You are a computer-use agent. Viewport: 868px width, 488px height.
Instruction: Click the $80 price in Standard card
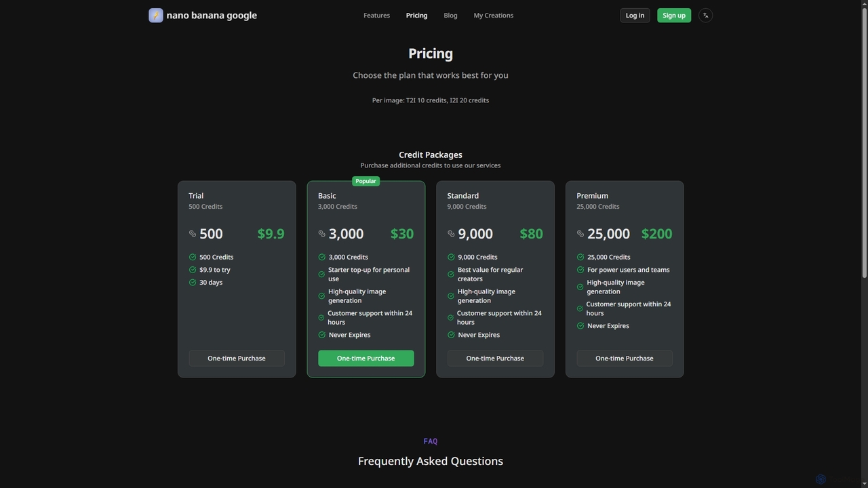531,234
